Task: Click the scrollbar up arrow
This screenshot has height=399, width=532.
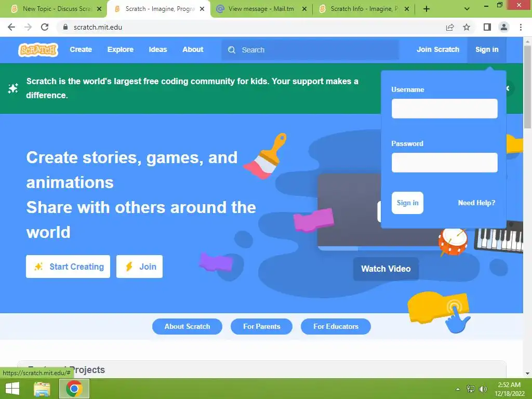Action: pyautogui.click(x=527, y=41)
